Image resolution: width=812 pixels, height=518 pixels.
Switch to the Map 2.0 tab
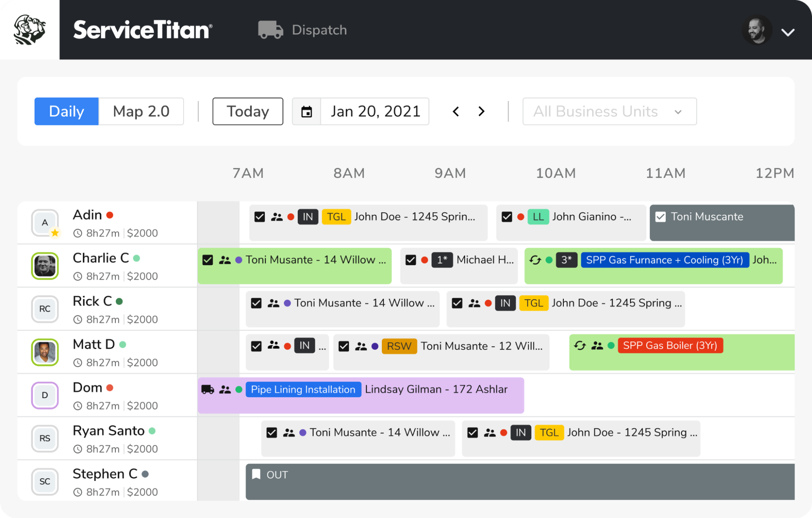(x=141, y=111)
